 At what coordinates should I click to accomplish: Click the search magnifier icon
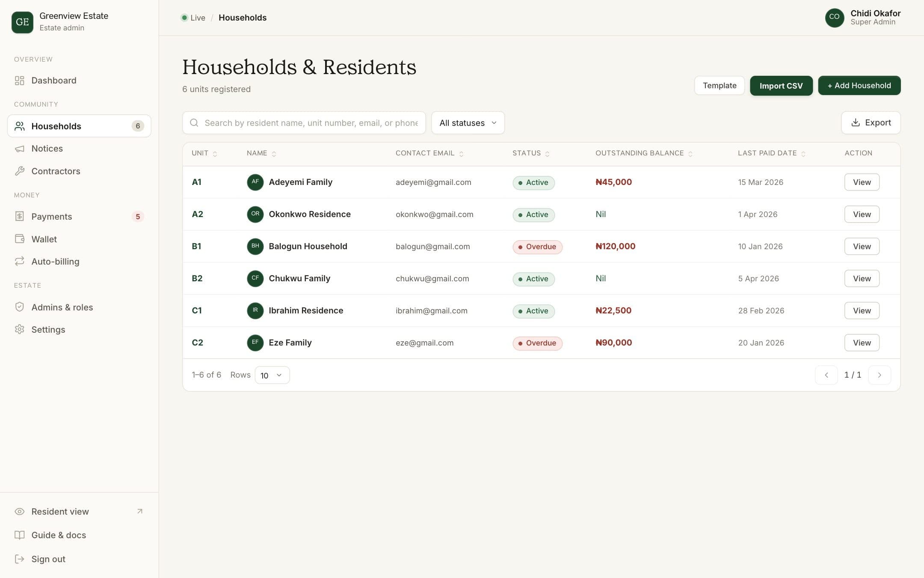pos(194,123)
